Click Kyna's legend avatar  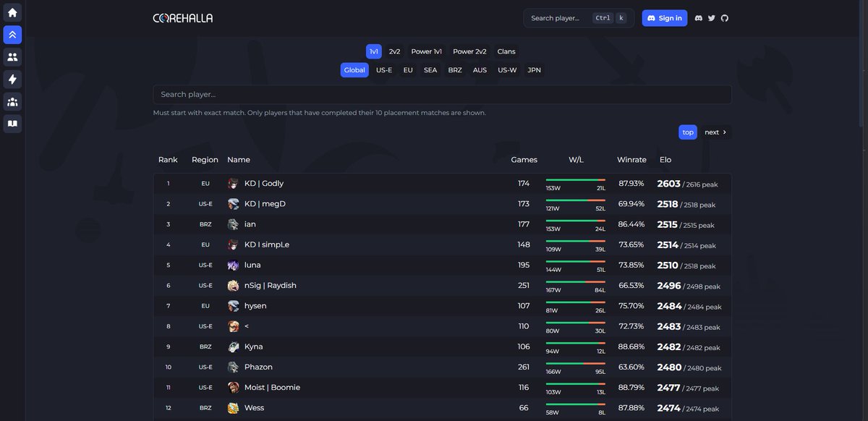coord(233,346)
